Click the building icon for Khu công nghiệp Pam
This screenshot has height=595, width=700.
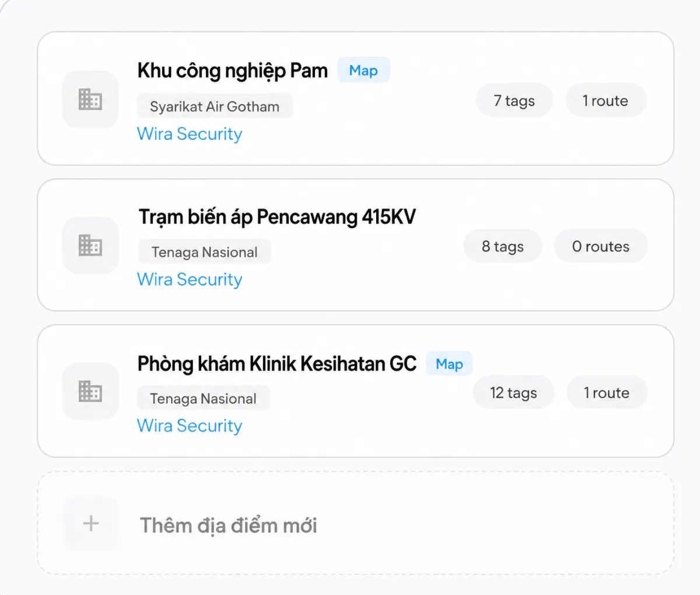pos(90,99)
